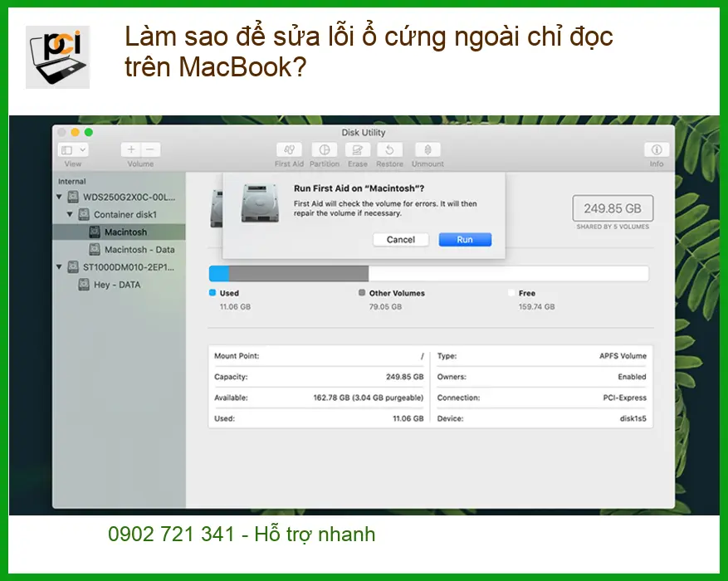Screen dimensions: 728x581
Task: Click the "Run First Aid on Macintosh?" heading
Action: coord(359,188)
